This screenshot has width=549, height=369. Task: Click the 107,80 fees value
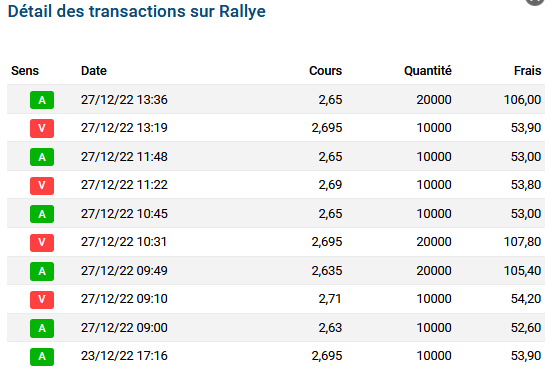point(522,242)
